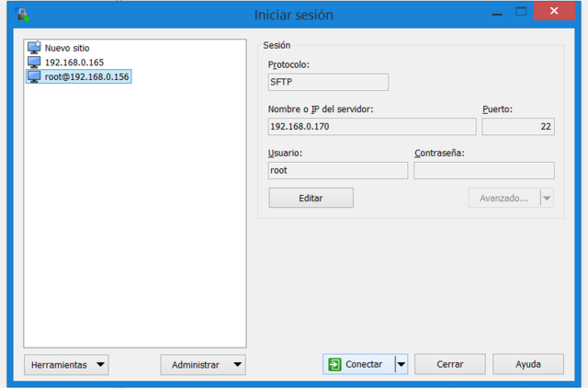Click the Editar button
The width and height of the screenshot is (588, 388).
(x=311, y=198)
